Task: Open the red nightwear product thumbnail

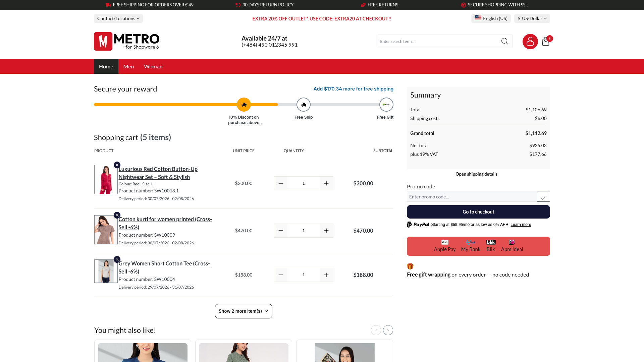Action: 106,179
